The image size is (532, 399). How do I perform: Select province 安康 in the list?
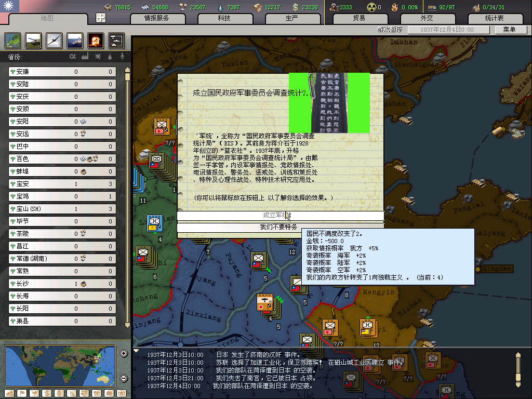[62, 72]
